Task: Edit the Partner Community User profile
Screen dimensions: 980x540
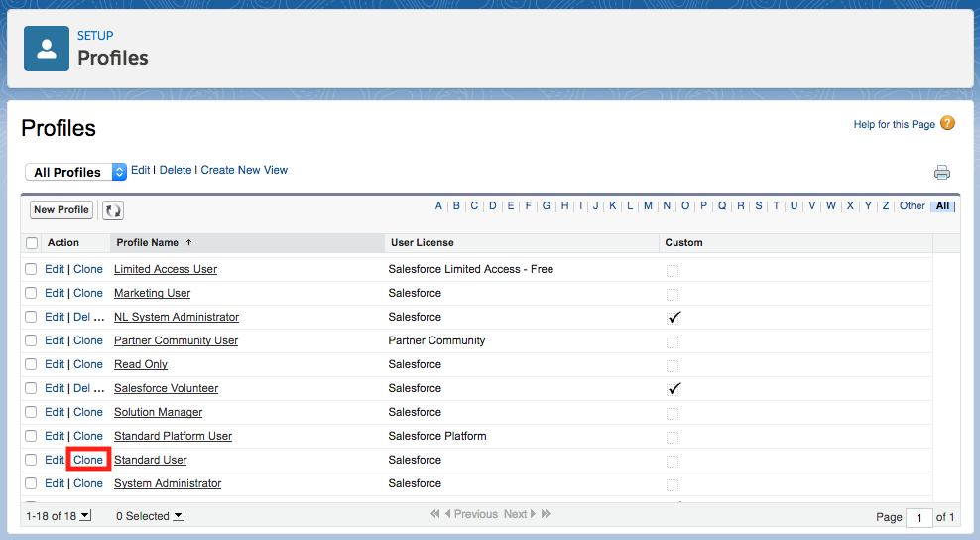Action: point(55,340)
